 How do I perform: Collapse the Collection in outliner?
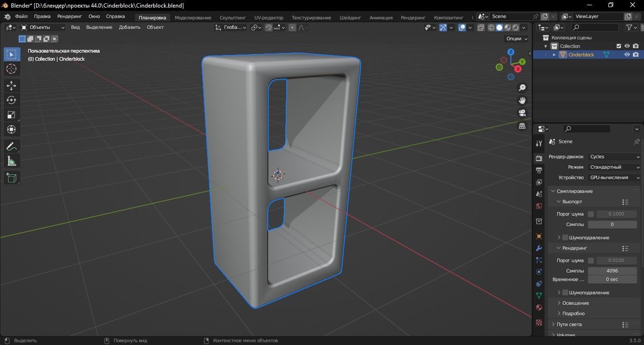tap(545, 46)
